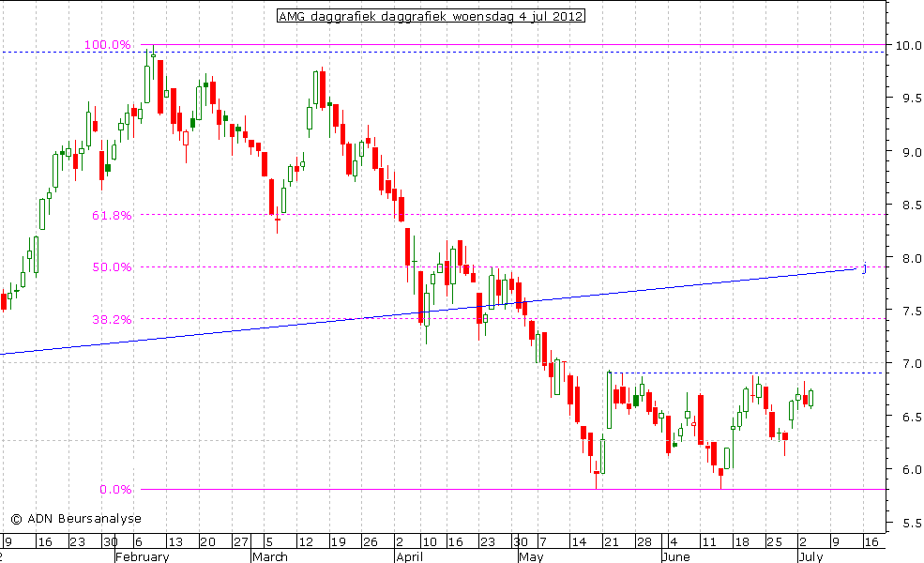Click the '8.5' price axis value
Screen dimensions: 924x563
click(911, 205)
